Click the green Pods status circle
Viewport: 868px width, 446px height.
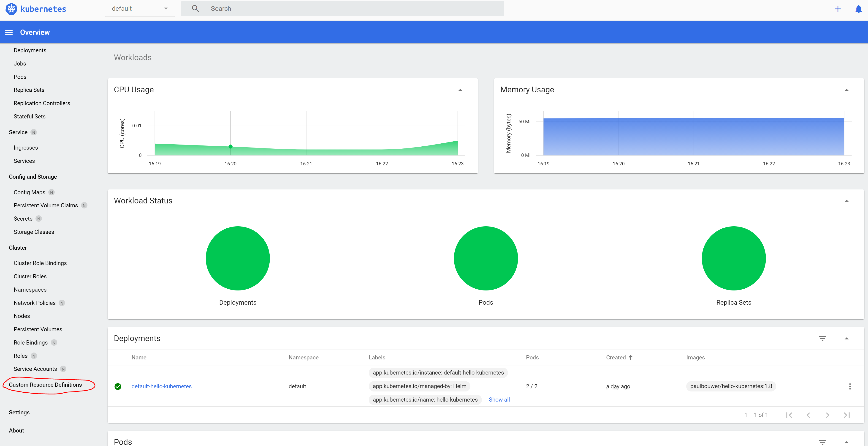[486, 258]
